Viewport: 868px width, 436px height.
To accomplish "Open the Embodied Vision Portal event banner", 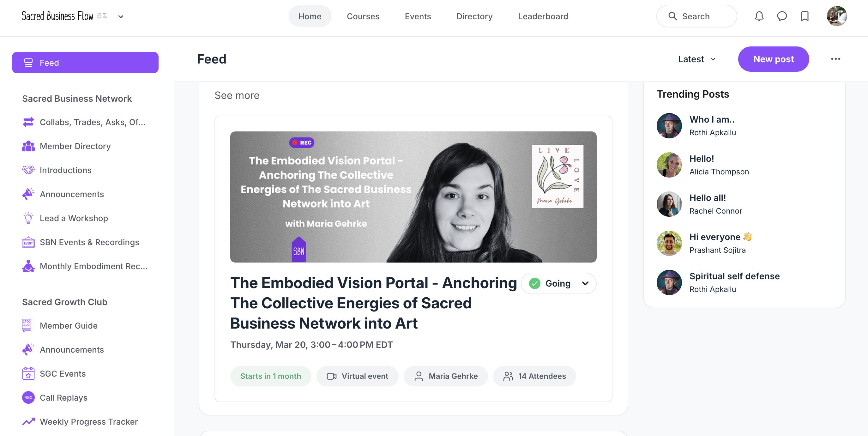I will [413, 197].
